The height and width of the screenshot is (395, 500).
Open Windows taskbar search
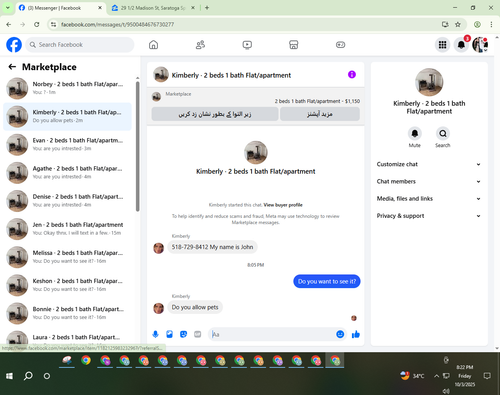click(x=28, y=376)
